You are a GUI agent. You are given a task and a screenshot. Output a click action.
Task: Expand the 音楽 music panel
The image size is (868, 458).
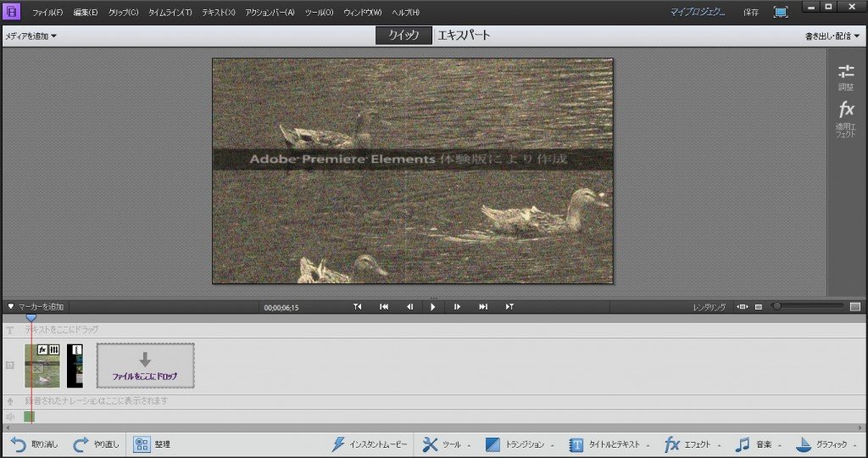click(x=759, y=444)
